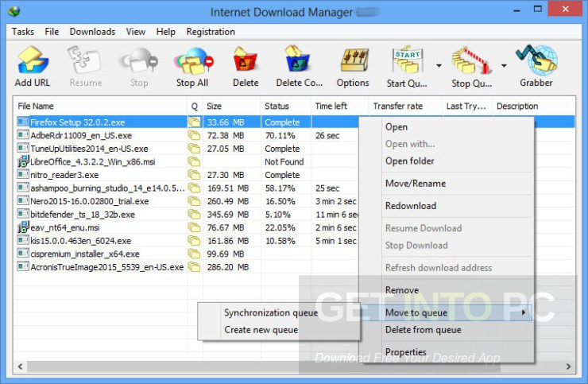Screen dimensions: 588x384
Task: Sort by the Status column header
Action: point(286,106)
